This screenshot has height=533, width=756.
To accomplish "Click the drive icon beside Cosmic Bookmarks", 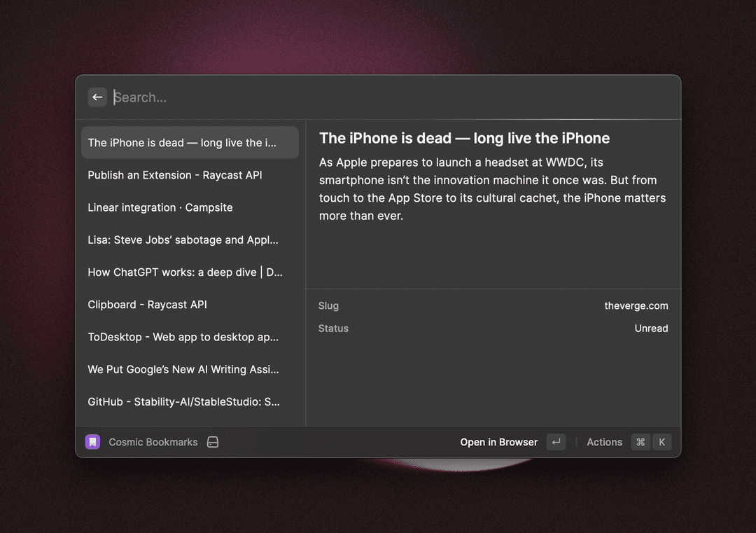I will [213, 442].
